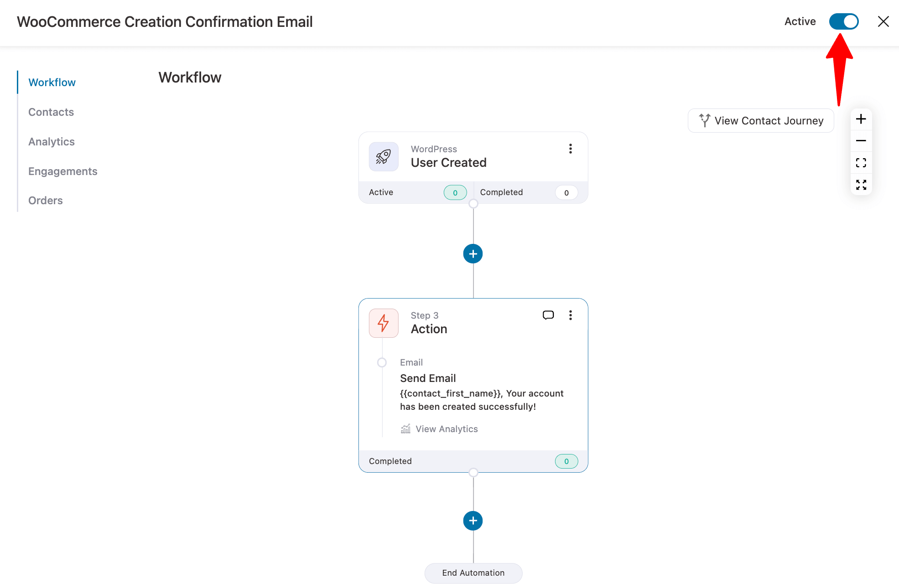The image size is (899, 588).
Task: Open the Analytics tab
Action: (52, 142)
